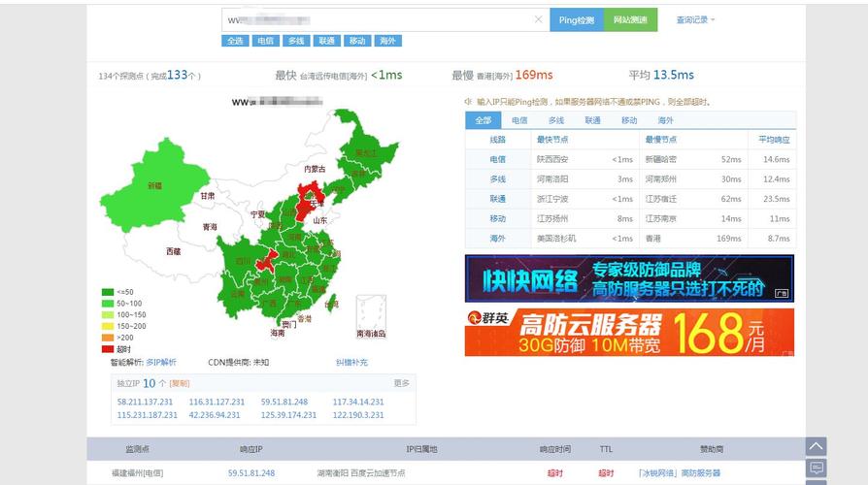Image resolution: width=868 pixels, height=485 pixels.
Task: Click the <=50 dark green legend swatch
Action: [108, 292]
